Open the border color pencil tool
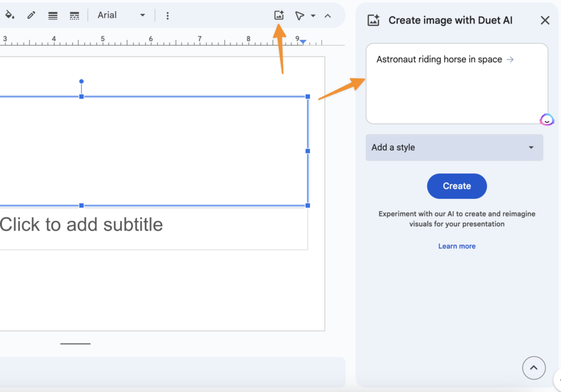Screen dimensions: 561x392 [x=31, y=15]
